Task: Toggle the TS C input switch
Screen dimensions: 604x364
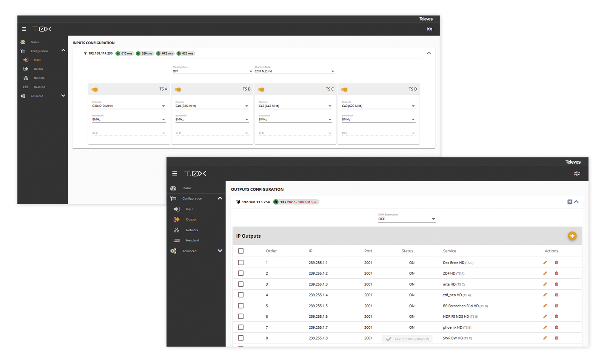Action: click(x=261, y=89)
